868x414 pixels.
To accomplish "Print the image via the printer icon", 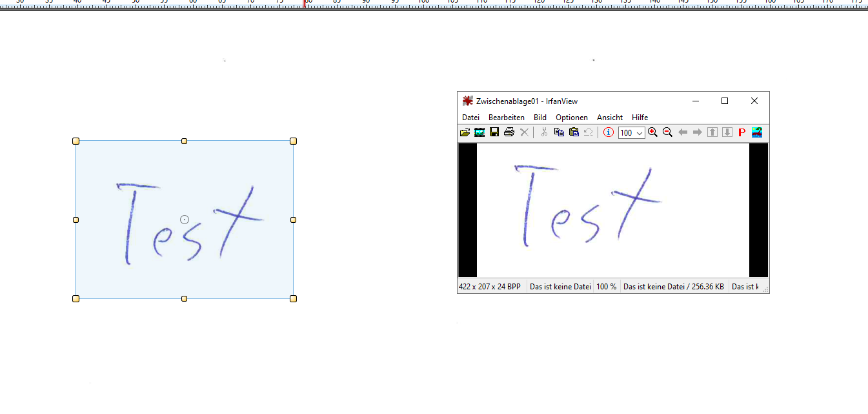I will click(x=509, y=132).
